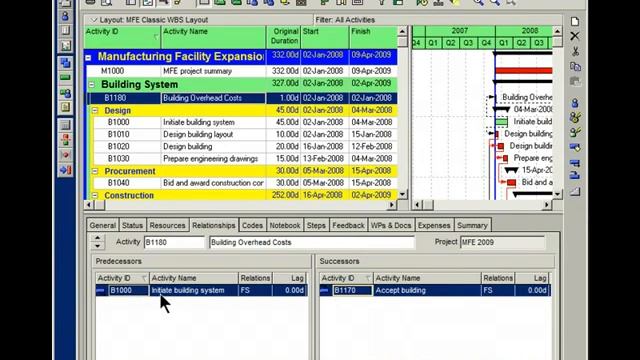Switch to the Status tab
This screenshot has height=360, width=640.
[x=132, y=225]
